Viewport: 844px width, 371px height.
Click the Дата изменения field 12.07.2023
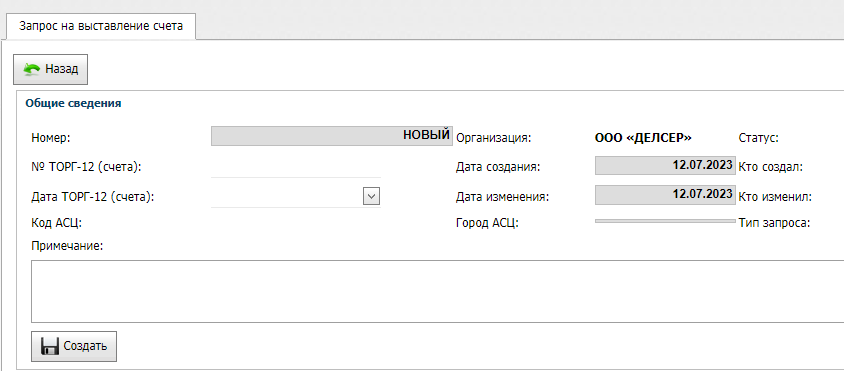click(x=665, y=194)
